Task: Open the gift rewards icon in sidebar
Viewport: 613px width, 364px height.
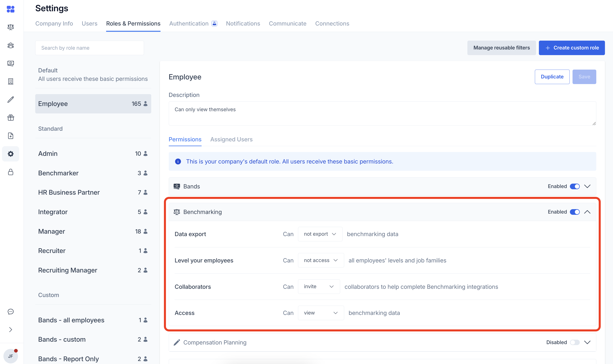Action: pyautogui.click(x=10, y=117)
